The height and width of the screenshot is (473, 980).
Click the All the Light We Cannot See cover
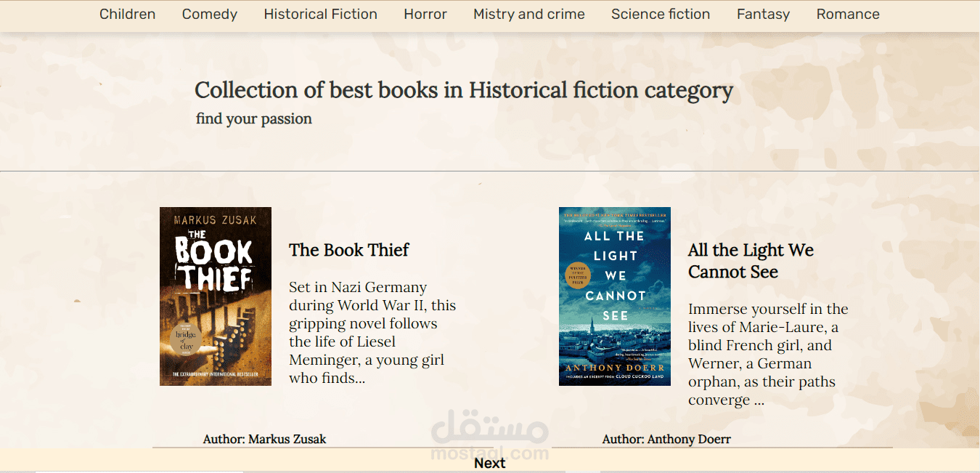click(x=615, y=296)
